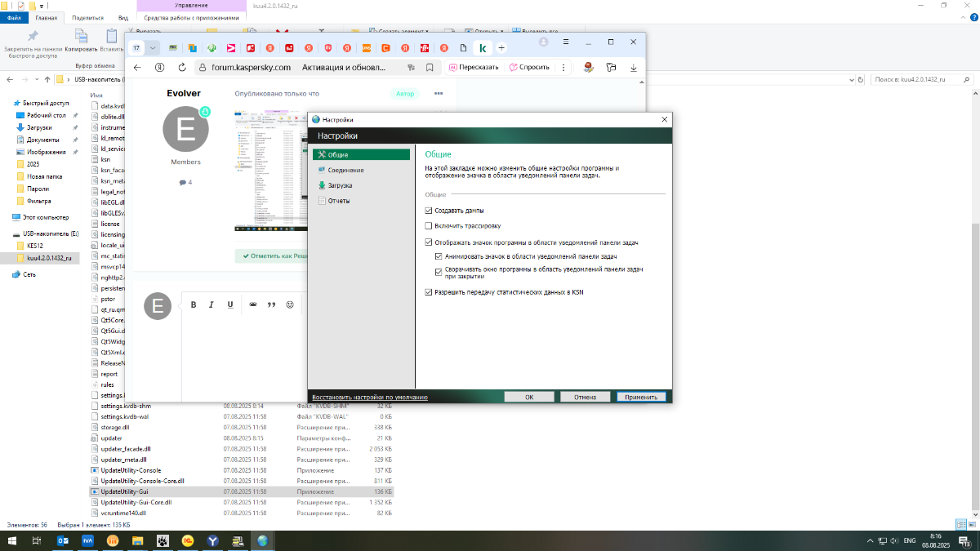The image size is (980, 551).
Task: Click the Underline button in forum editor
Action: [230, 304]
